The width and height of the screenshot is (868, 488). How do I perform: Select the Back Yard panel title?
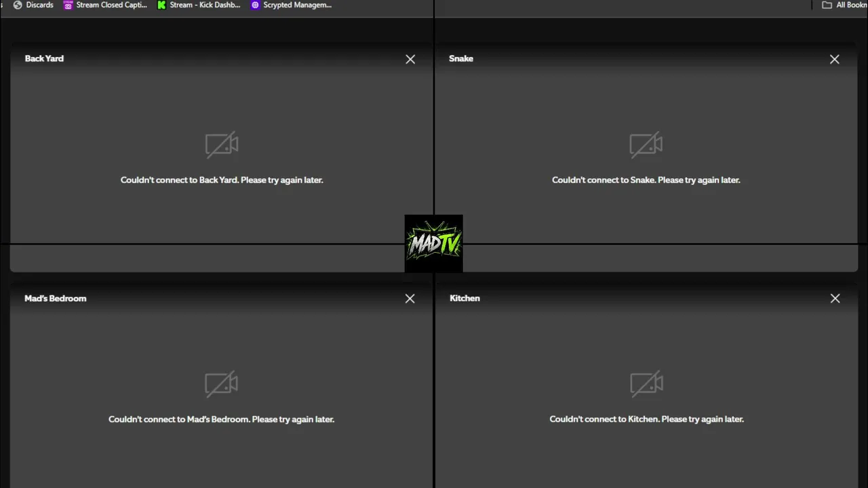click(44, 58)
